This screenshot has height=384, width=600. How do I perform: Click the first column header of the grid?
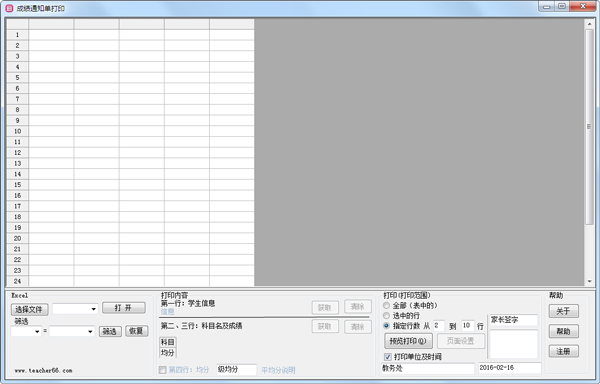coord(51,24)
